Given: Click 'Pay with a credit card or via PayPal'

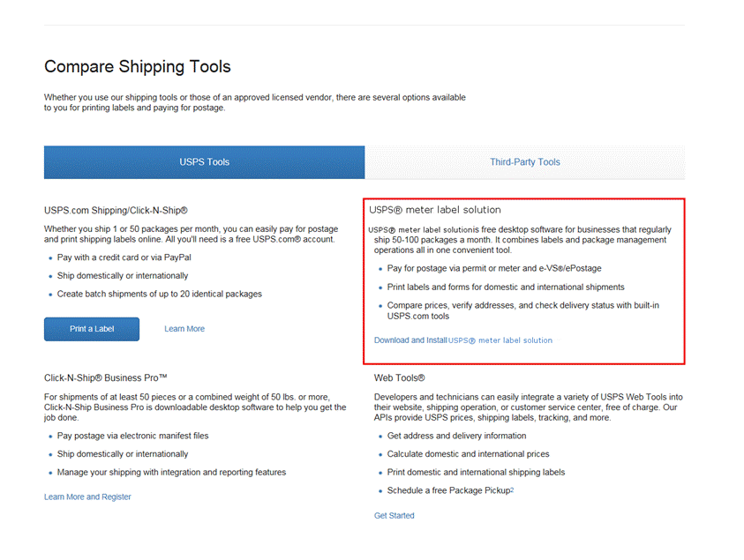Looking at the screenshot, I should (x=124, y=258).
